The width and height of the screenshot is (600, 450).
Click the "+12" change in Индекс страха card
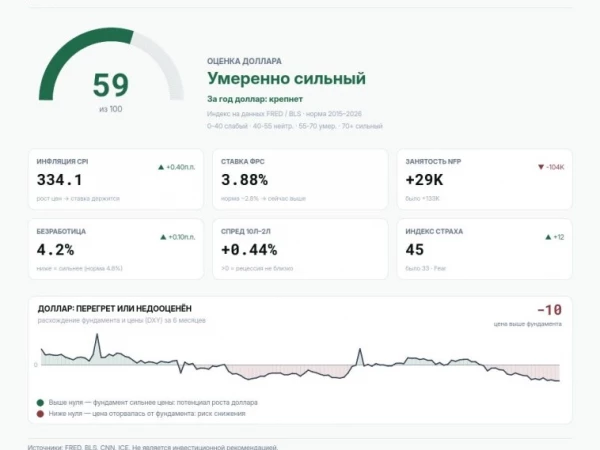point(559,237)
